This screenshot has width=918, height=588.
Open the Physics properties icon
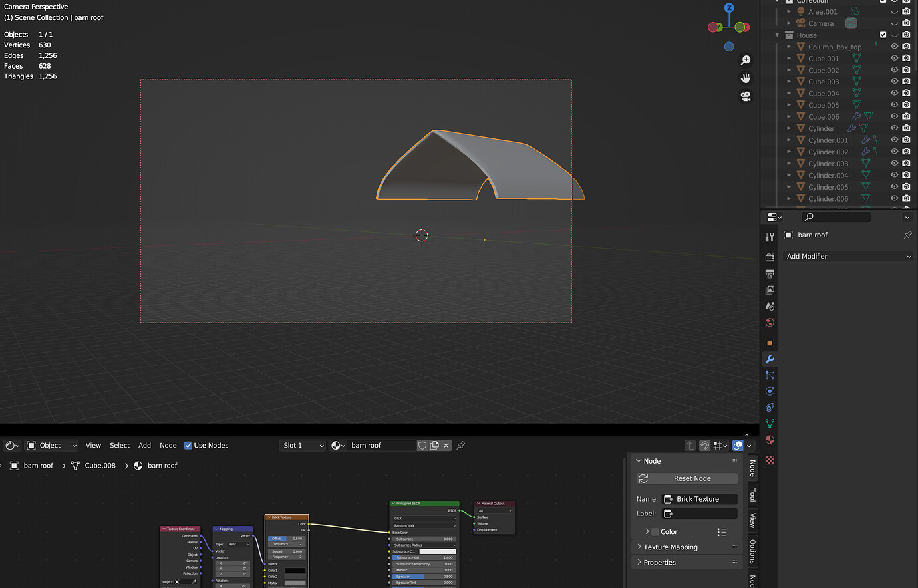(770, 391)
